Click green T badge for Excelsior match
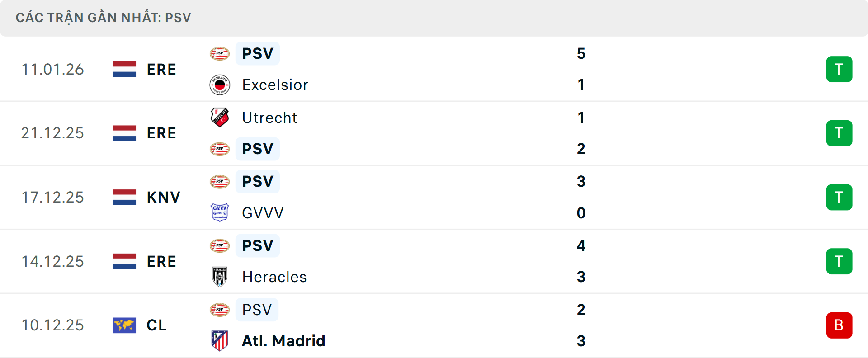The image size is (868, 358). 839,69
